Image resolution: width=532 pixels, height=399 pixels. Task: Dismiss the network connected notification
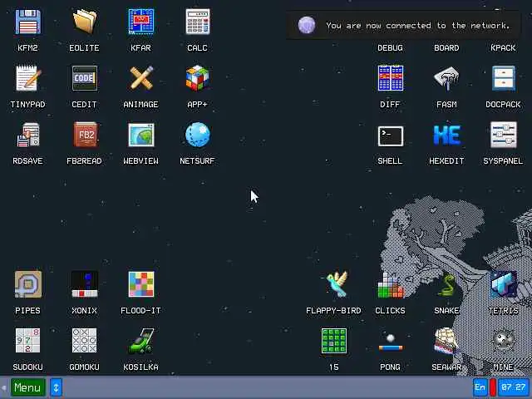click(403, 26)
